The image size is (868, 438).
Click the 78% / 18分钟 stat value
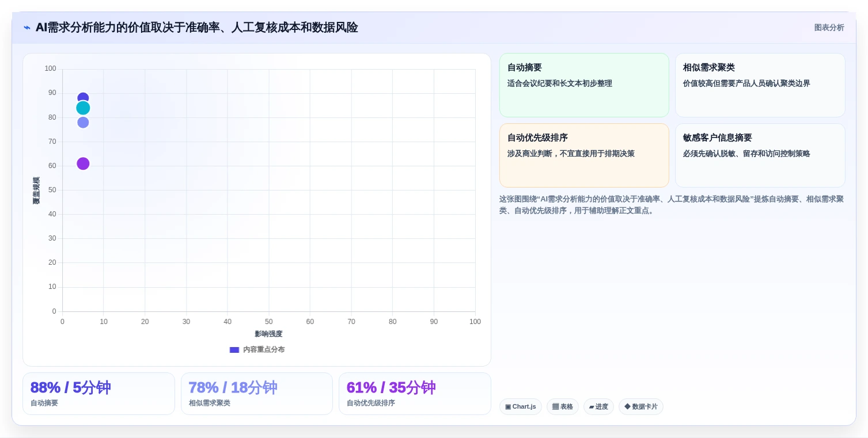[x=233, y=388]
